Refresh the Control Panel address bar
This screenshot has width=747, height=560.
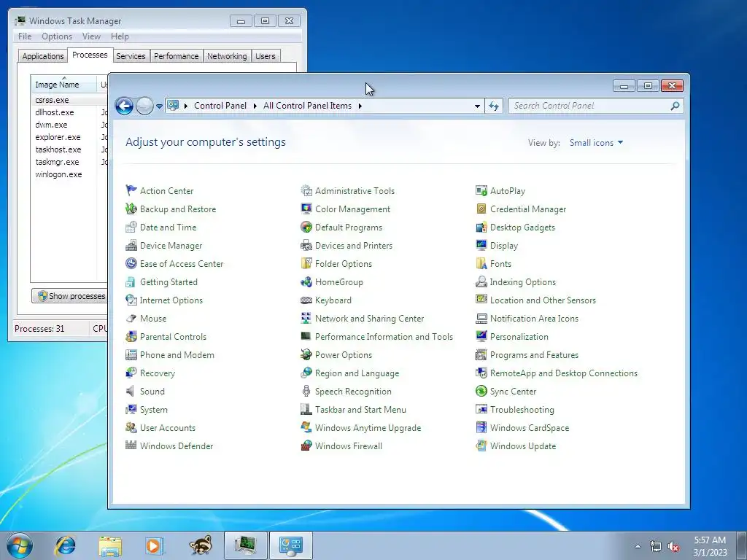(x=494, y=106)
